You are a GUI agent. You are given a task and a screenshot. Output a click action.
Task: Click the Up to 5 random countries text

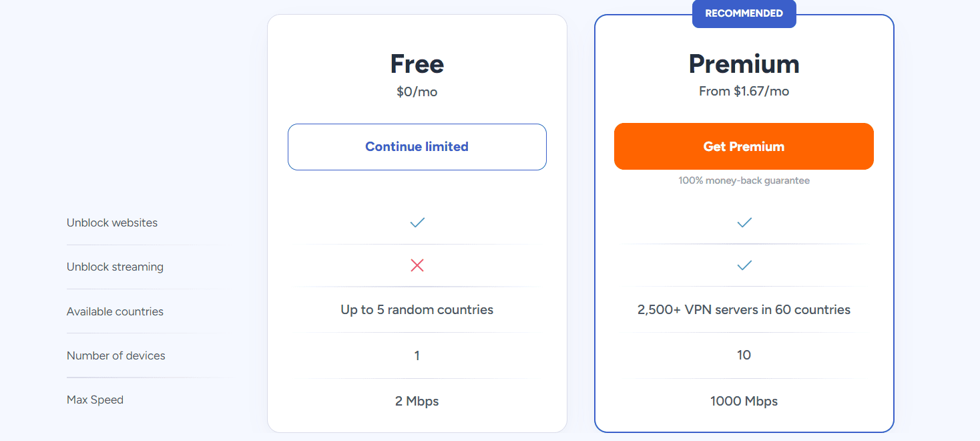coord(417,309)
